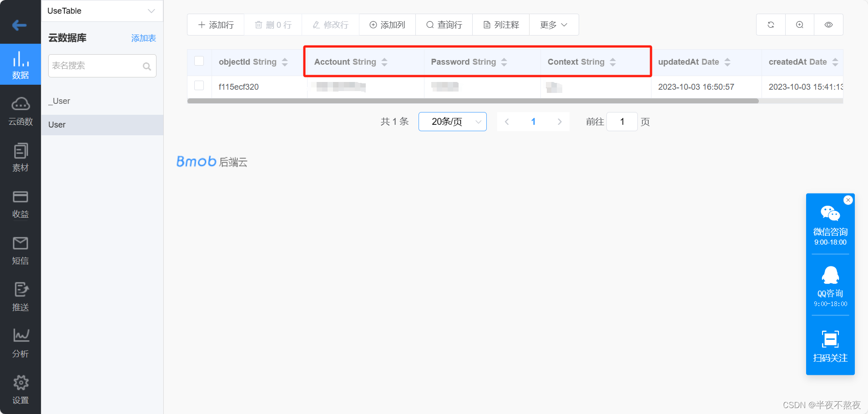
Task: Click the 添加表 link
Action: tap(143, 38)
